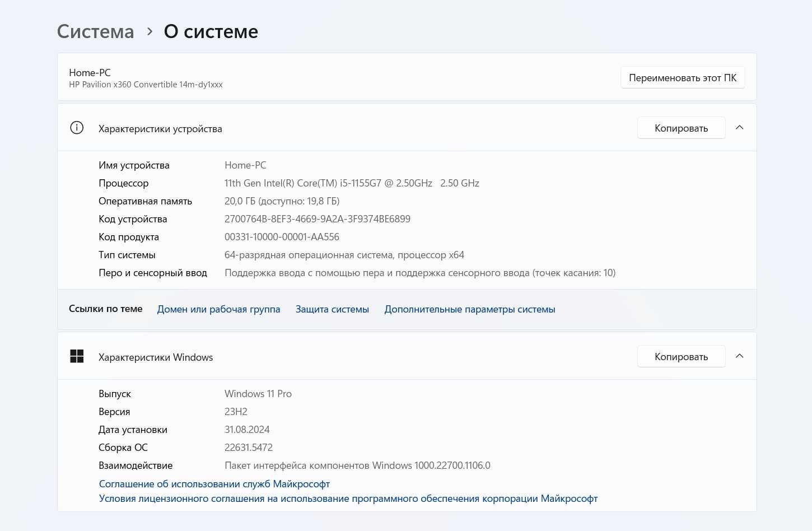Click the Версия label
The width and height of the screenshot is (812, 531).
coord(114,412)
